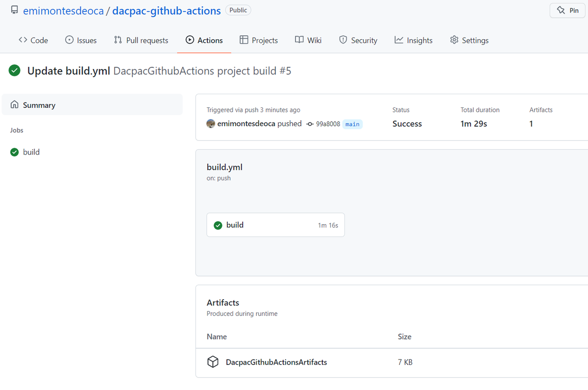Screen dimensions: 588x390
Task: Click the Projects table icon
Action: pos(244,40)
